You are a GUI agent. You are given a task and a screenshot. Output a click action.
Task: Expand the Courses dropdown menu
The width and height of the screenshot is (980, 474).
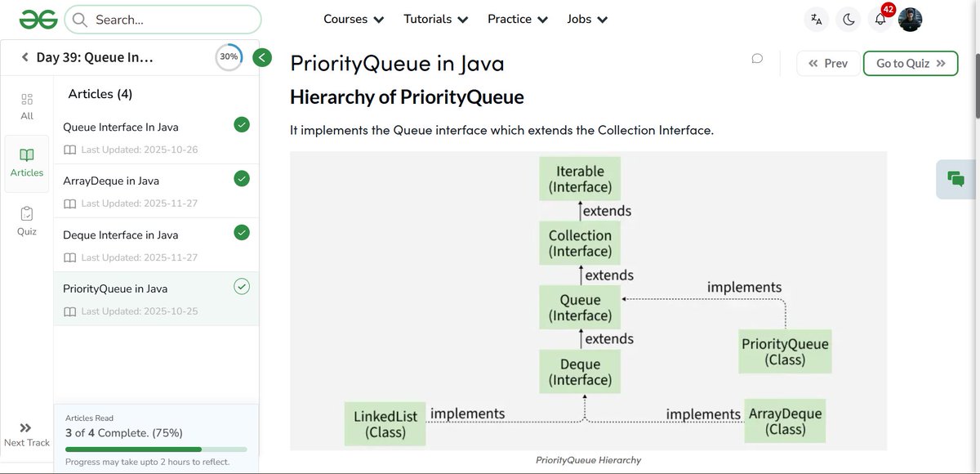click(x=354, y=19)
